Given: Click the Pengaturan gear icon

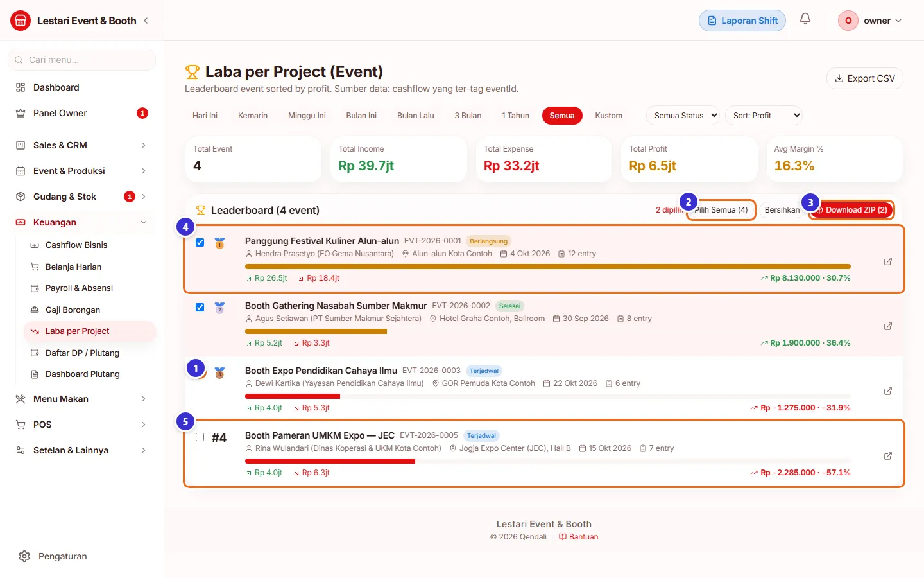Looking at the screenshot, I should 24,556.
